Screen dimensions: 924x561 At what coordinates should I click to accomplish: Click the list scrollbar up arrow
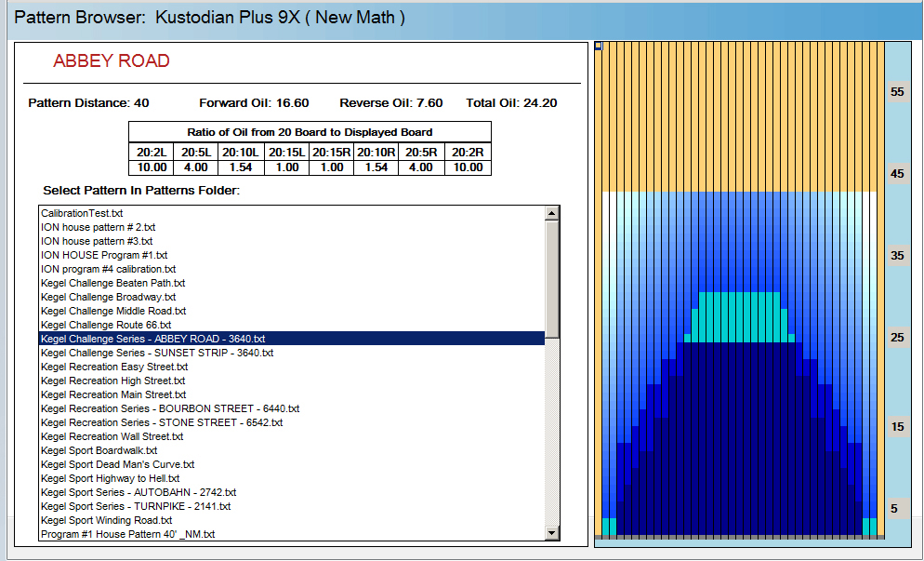pyautogui.click(x=552, y=213)
